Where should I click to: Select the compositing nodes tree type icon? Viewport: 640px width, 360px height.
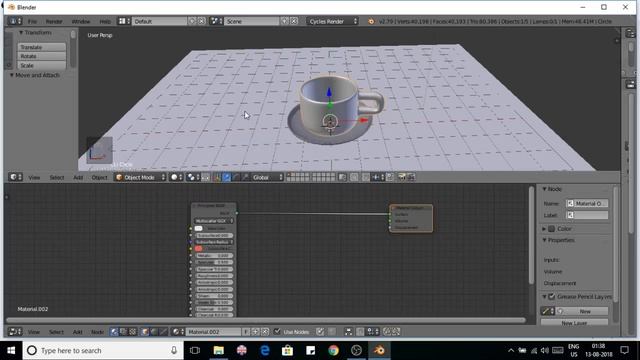point(123,332)
